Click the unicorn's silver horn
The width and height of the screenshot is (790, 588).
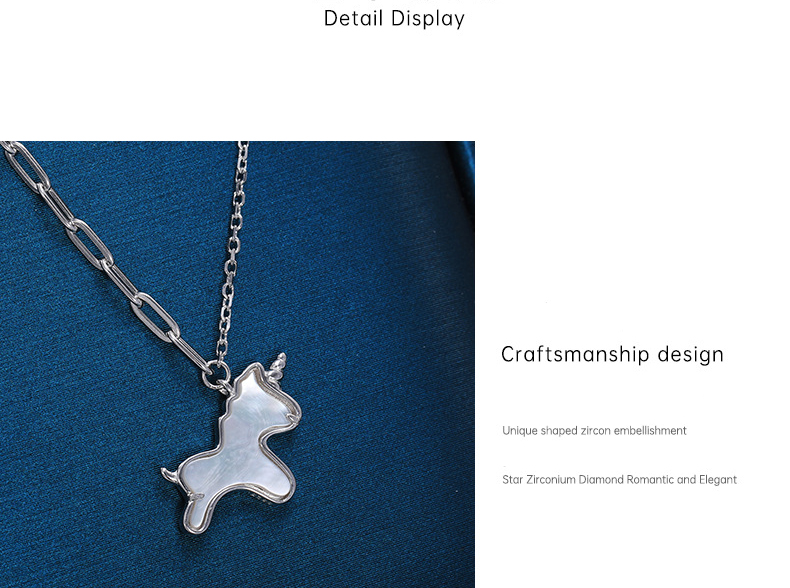pos(278,365)
